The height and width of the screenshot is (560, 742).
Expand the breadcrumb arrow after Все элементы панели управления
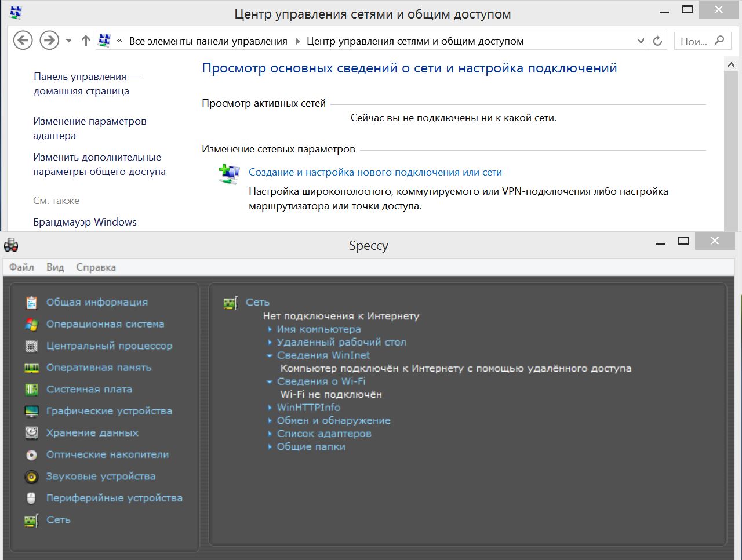(x=298, y=41)
